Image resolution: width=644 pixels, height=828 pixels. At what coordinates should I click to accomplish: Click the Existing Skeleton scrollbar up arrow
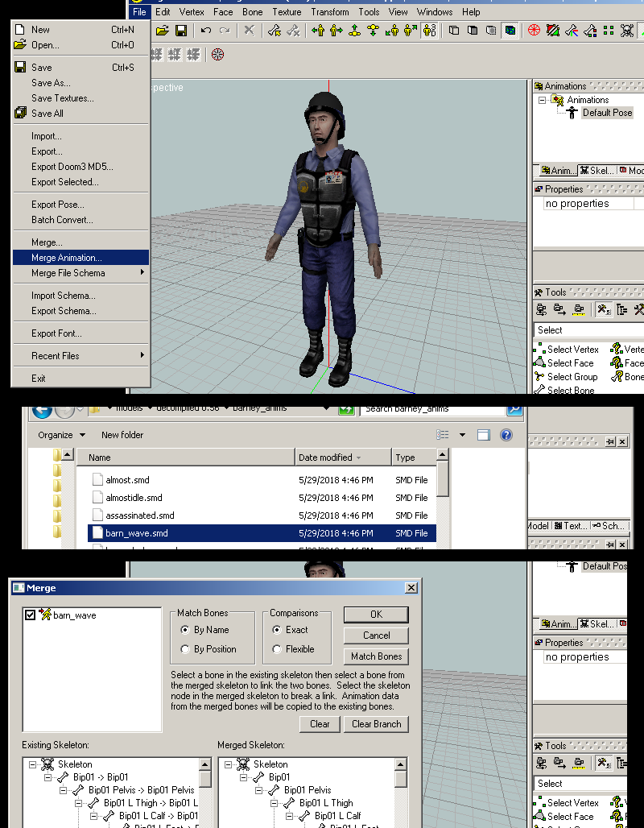(205, 764)
